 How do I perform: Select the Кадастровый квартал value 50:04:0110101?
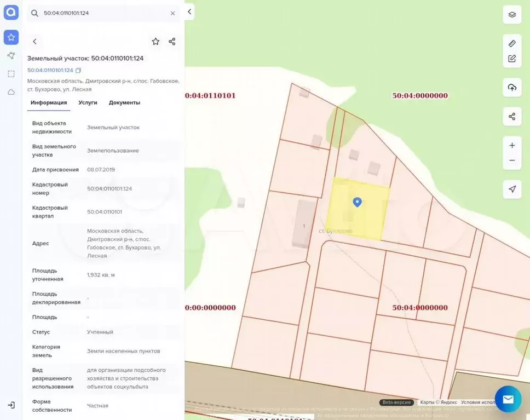click(x=105, y=212)
